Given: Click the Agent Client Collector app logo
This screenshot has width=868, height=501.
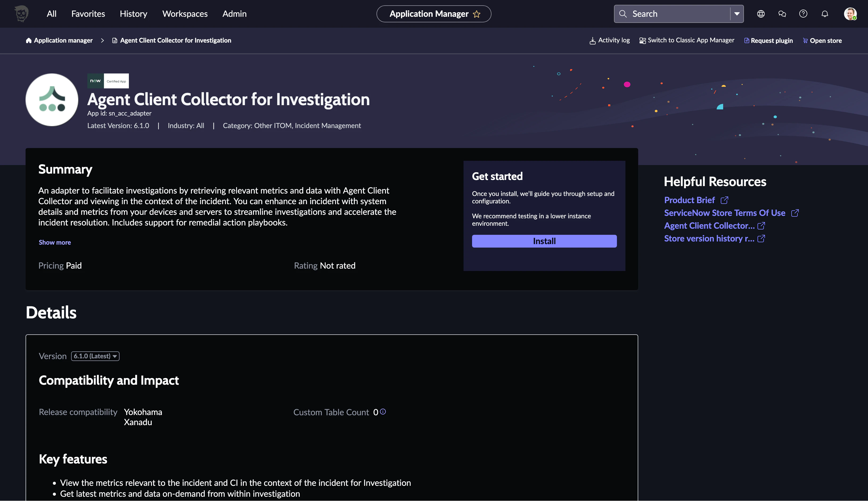Looking at the screenshot, I should pyautogui.click(x=52, y=100).
